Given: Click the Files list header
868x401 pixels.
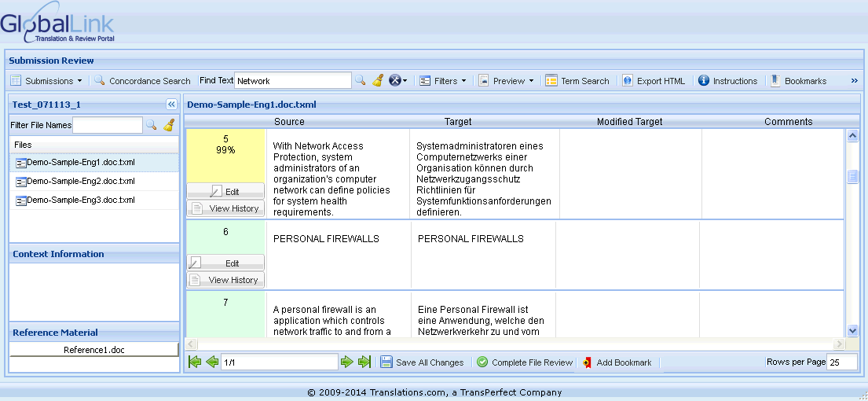Looking at the screenshot, I should [94, 145].
